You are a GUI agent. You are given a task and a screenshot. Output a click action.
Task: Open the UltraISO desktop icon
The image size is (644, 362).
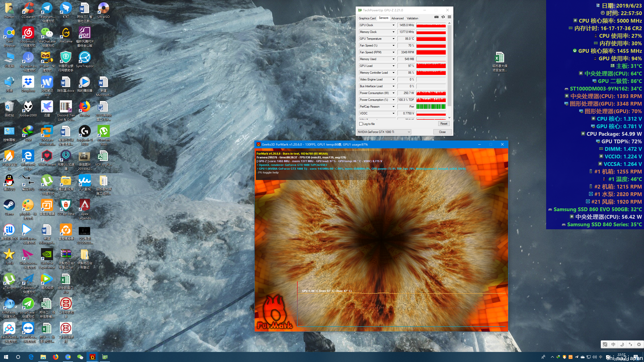tap(103, 10)
